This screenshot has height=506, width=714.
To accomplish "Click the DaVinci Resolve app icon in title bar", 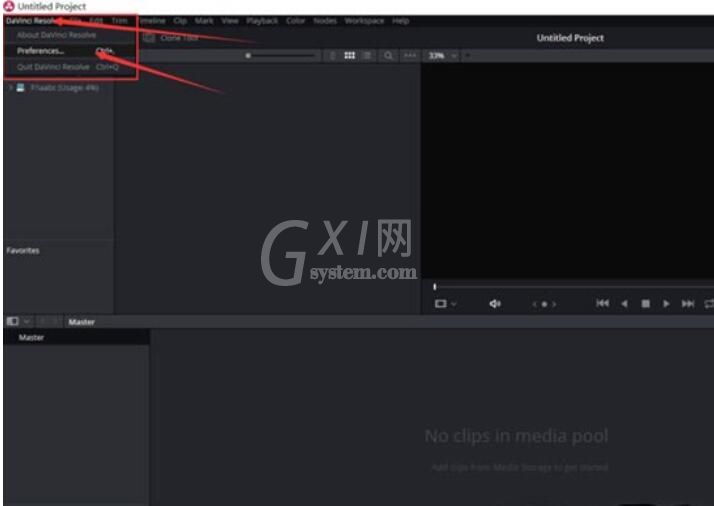I will point(9,6).
